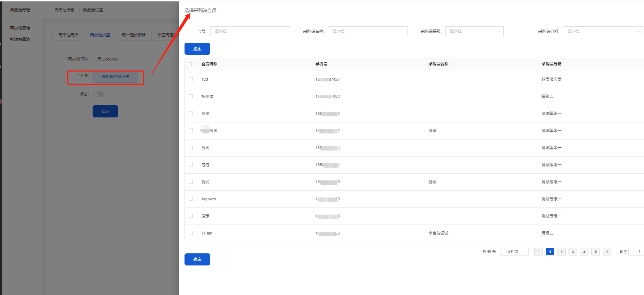This screenshot has width=644, height=295.
Task: Click the 会员 search input field
Action: pyautogui.click(x=250, y=31)
